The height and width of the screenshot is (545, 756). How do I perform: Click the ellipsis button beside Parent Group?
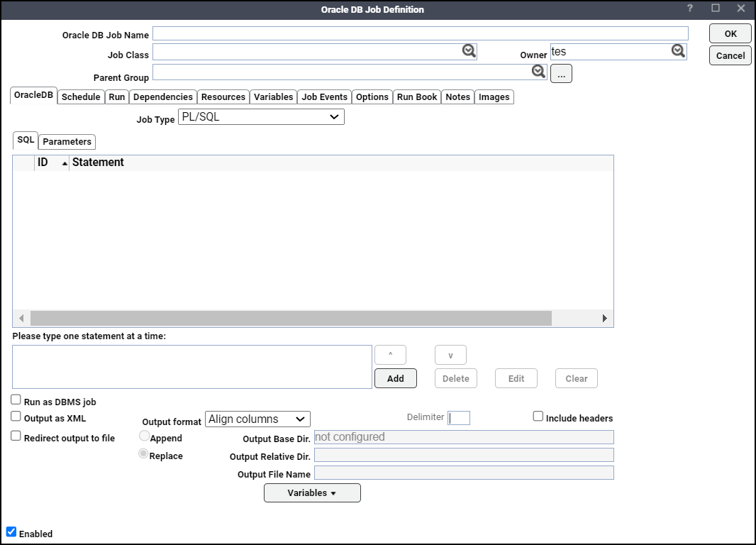pos(561,74)
